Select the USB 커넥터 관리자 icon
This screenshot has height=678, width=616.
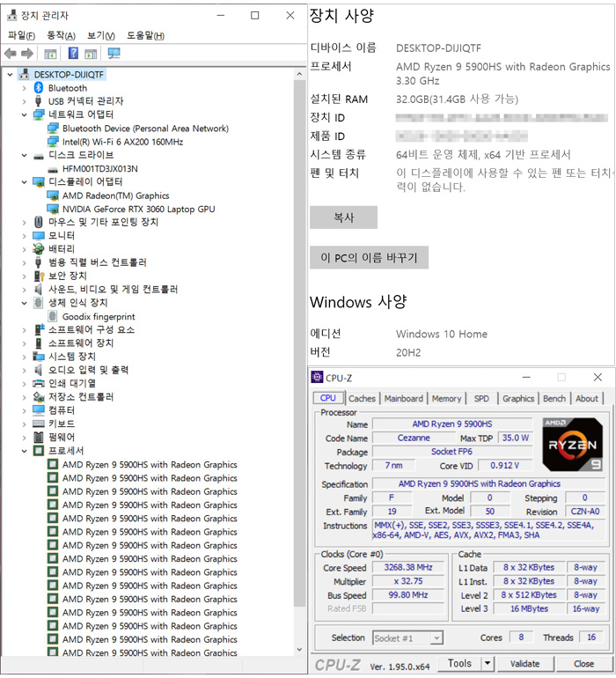[x=39, y=101]
